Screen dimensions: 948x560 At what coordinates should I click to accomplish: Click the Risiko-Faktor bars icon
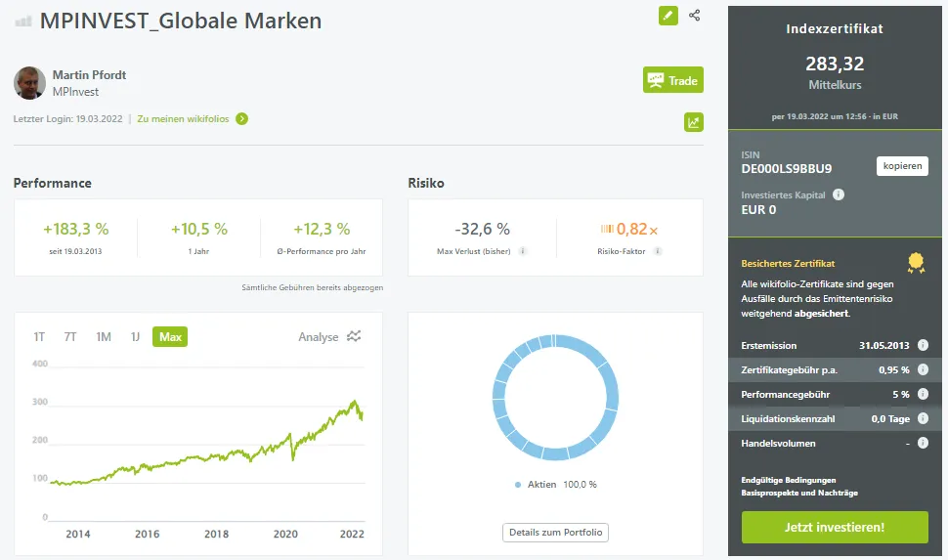pyautogui.click(x=607, y=229)
